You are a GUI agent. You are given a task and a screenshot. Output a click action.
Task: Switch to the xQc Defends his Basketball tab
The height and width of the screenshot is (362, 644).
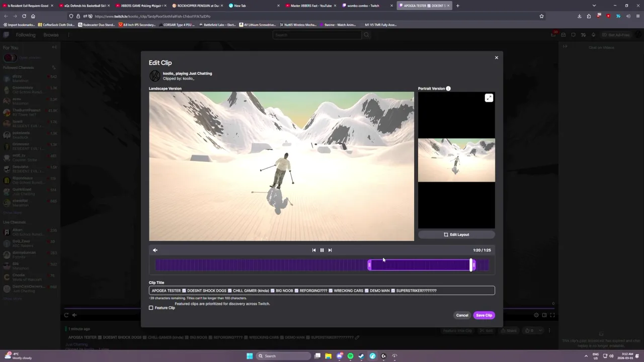pos(84,6)
